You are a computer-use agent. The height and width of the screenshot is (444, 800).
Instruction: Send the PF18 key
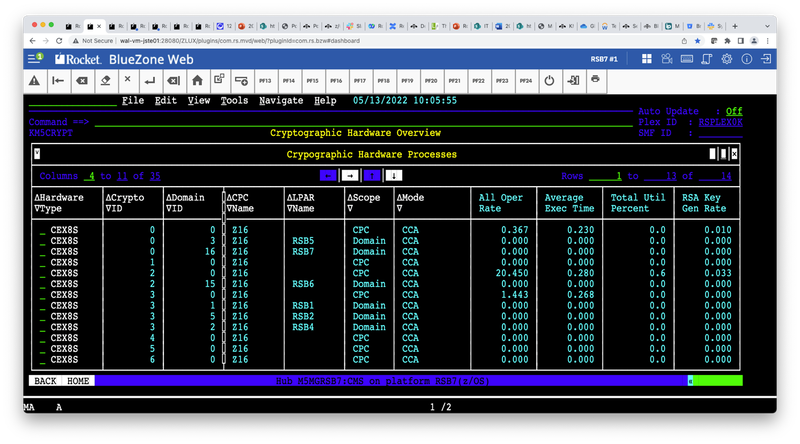pos(384,81)
